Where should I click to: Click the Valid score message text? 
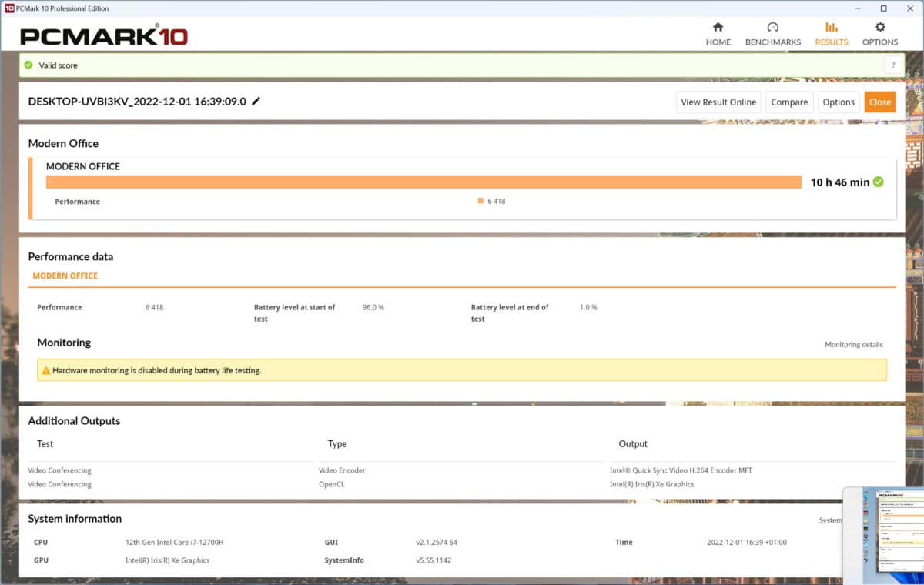click(x=59, y=65)
